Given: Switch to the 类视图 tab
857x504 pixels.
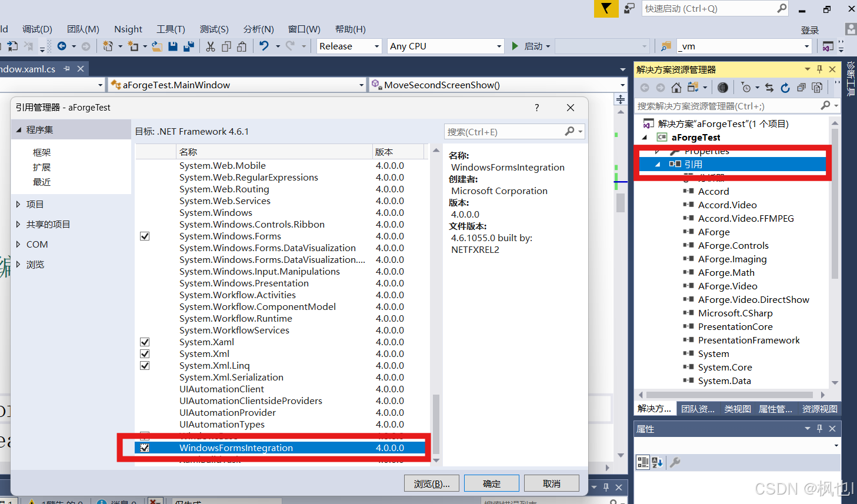Looking at the screenshot, I should click(738, 409).
